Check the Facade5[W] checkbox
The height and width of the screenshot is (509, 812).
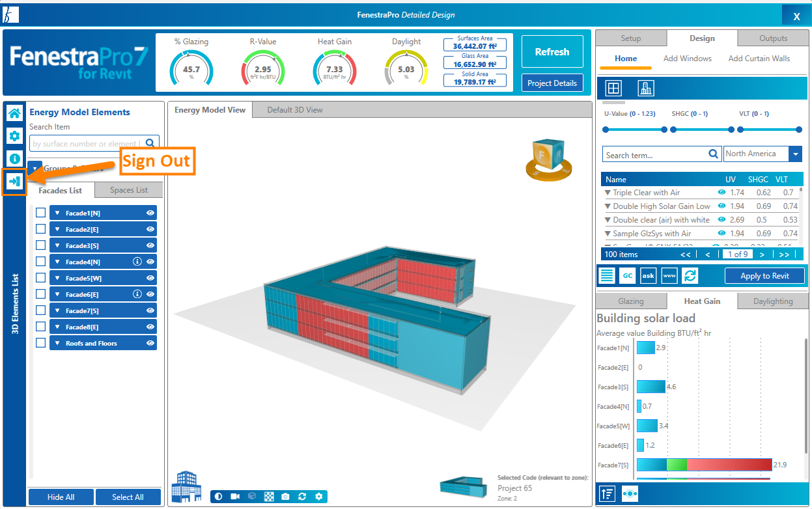point(40,278)
